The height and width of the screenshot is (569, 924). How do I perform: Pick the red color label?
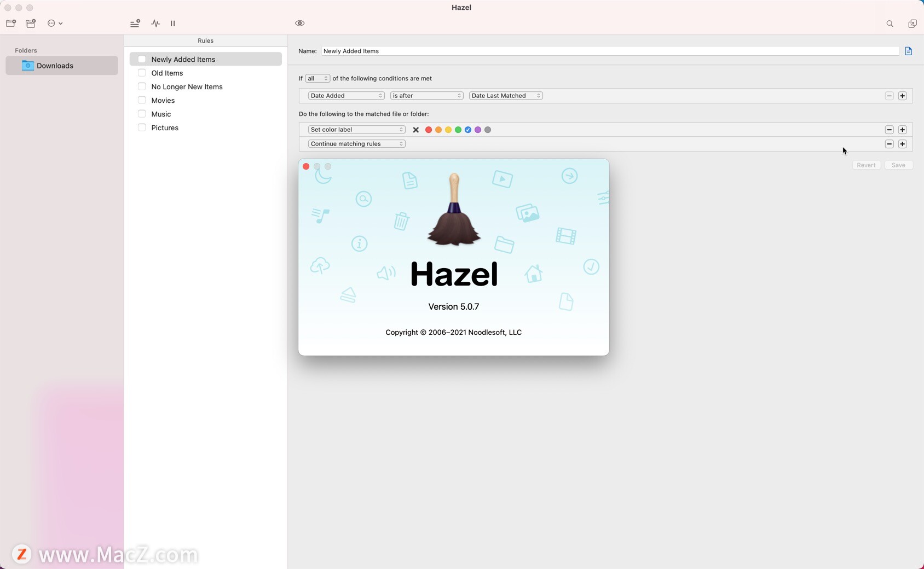429,130
